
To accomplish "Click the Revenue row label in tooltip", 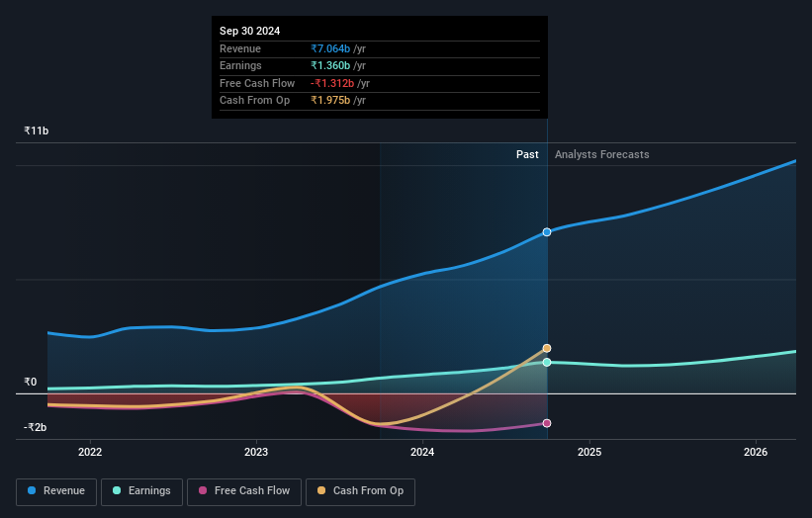I will [x=240, y=48].
